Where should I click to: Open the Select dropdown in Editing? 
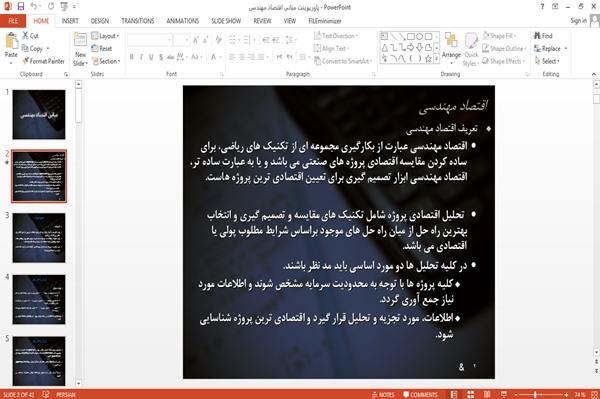pyautogui.click(x=547, y=61)
